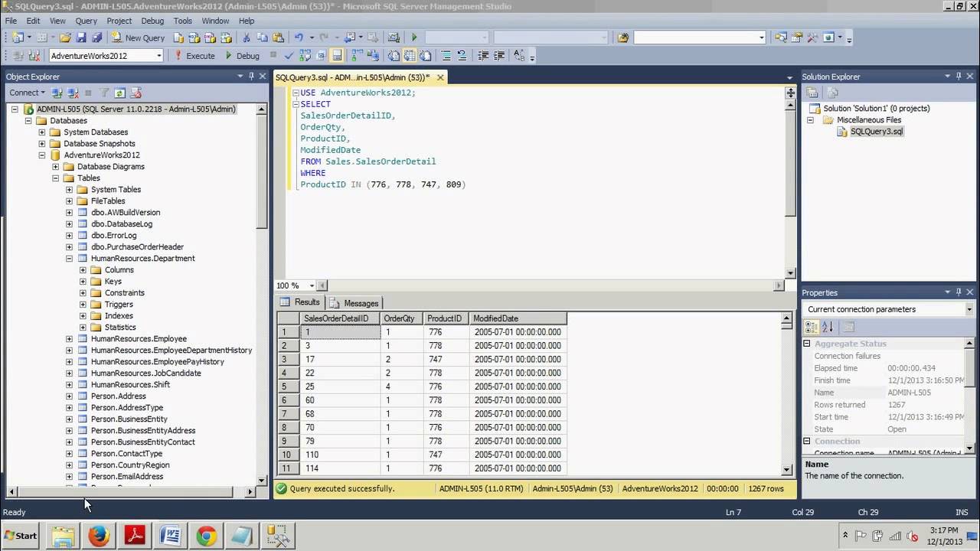This screenshot has height=551, width=980.
Task: Click the Save All icon
Action: [x=96, y=37]
